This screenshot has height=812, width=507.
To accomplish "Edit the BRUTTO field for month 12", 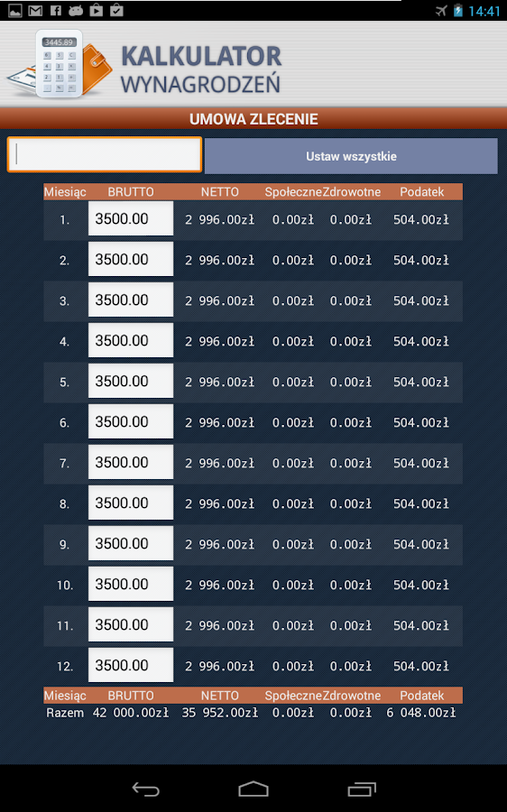I will pos(131,665).
